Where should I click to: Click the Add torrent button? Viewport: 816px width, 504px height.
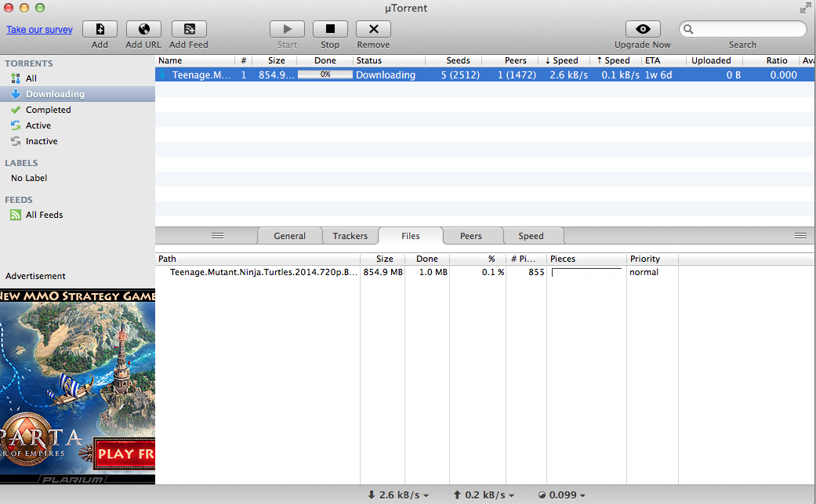click(x=100, y=29)
